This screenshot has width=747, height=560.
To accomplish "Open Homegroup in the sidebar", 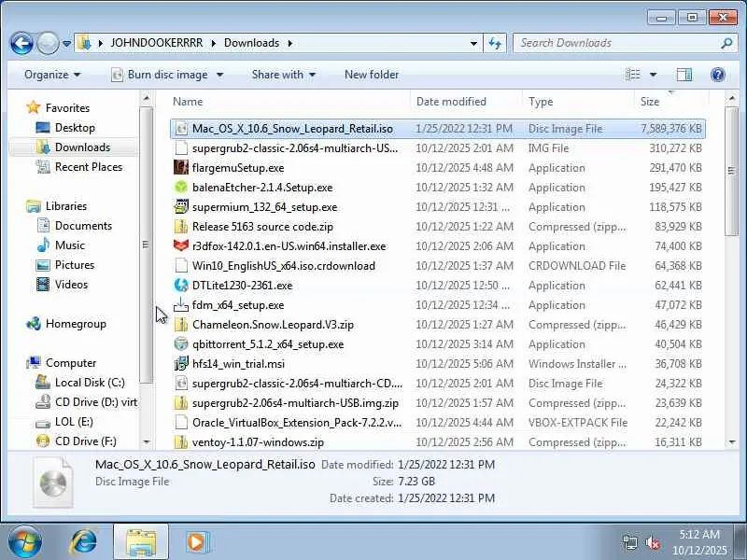I will tap(76, 324).
